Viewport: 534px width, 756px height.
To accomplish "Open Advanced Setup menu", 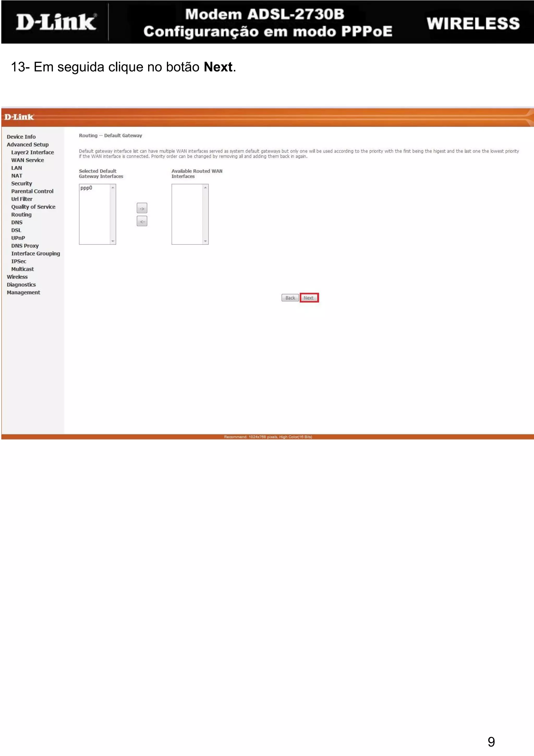I will click(28, 145).
